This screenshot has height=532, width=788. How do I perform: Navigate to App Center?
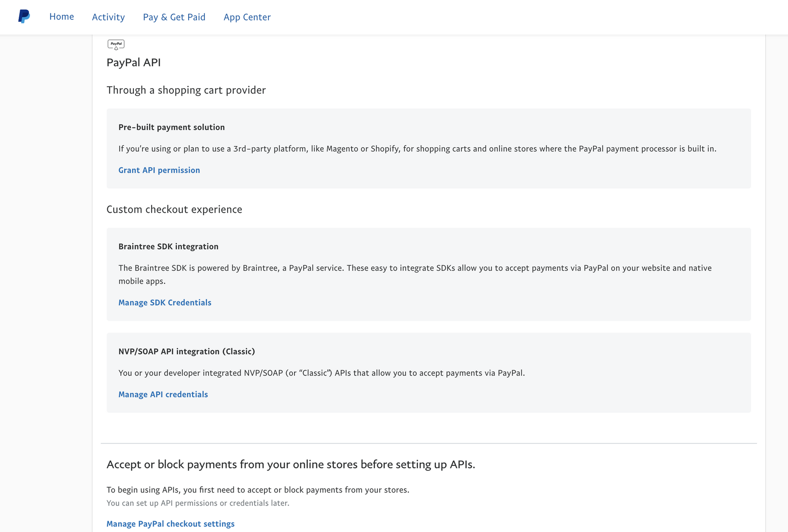[x=247, y=17]
